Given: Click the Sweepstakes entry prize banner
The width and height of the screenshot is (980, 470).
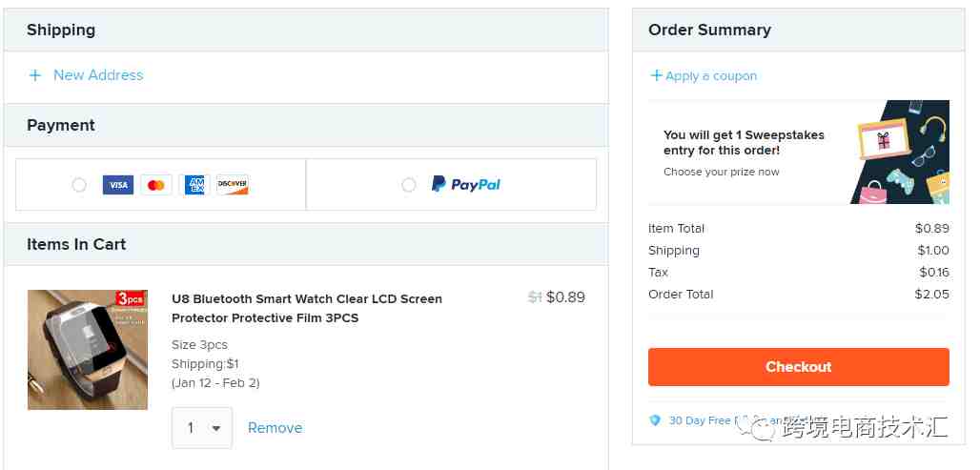Looking at the screenshot, I should (x=799, y=152).
